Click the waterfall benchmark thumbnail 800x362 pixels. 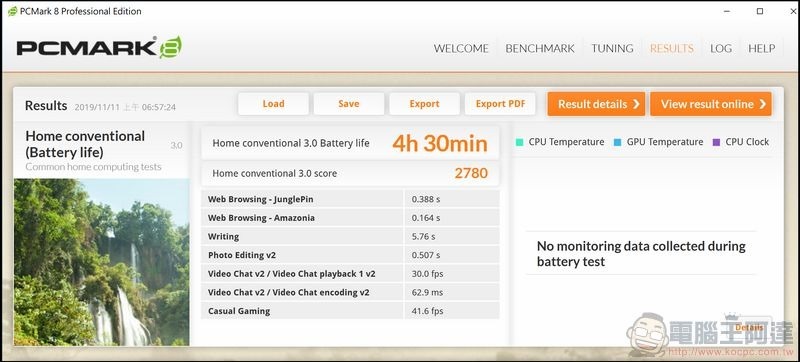pyautogui.click(x=102, y=262)
